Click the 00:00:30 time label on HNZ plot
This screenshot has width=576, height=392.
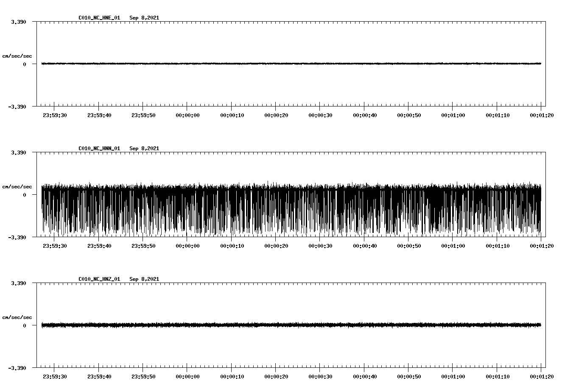coord(320,376)
